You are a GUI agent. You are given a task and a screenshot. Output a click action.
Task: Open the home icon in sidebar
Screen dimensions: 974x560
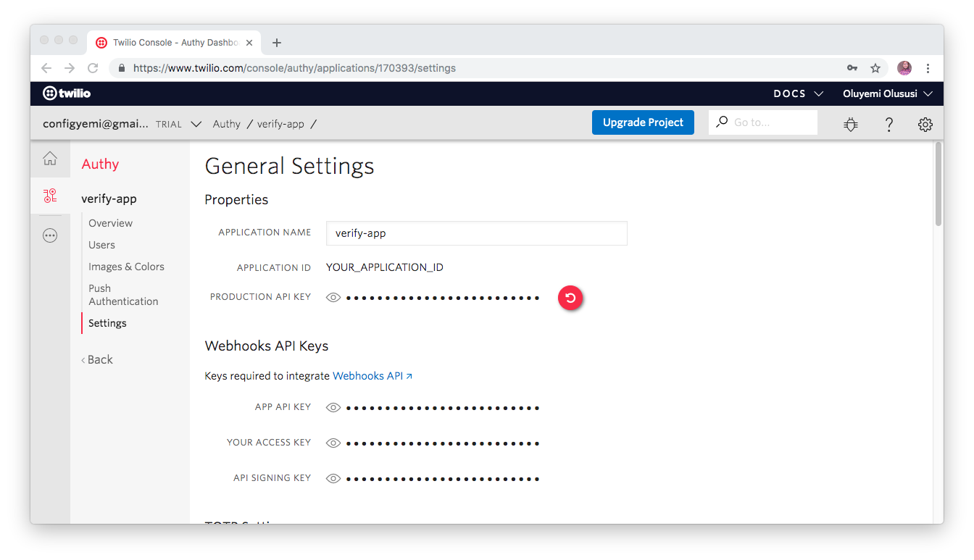pos(50,159)
